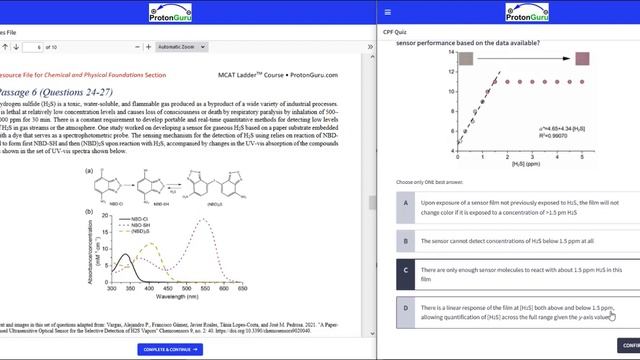640x360 pixels.
Task: Click the 'CPF Quiz' heading text
Action: (395, 32)
